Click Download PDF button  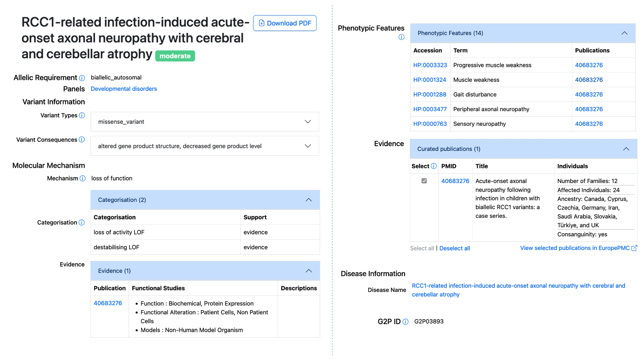pos(285,23)
